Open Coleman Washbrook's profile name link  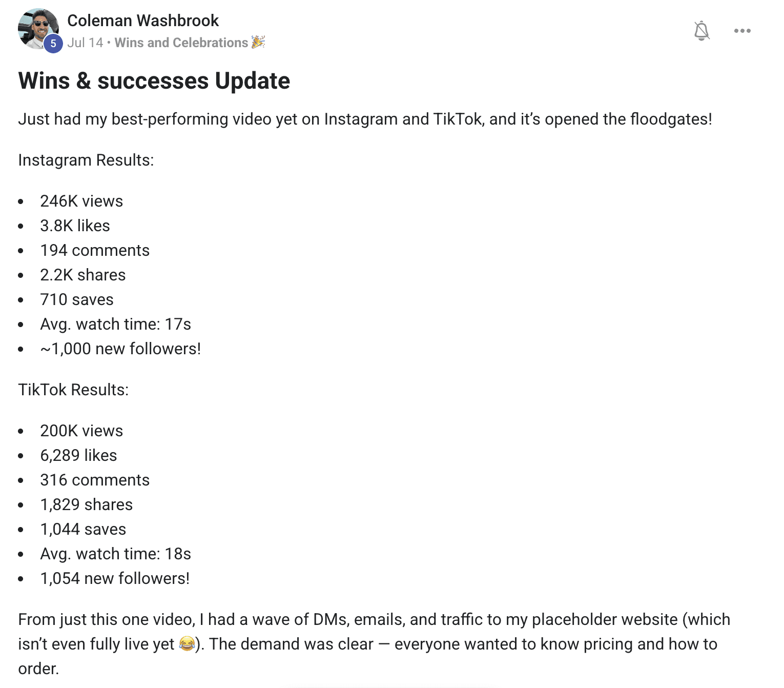pyautogui.click(x=143, y=21)
